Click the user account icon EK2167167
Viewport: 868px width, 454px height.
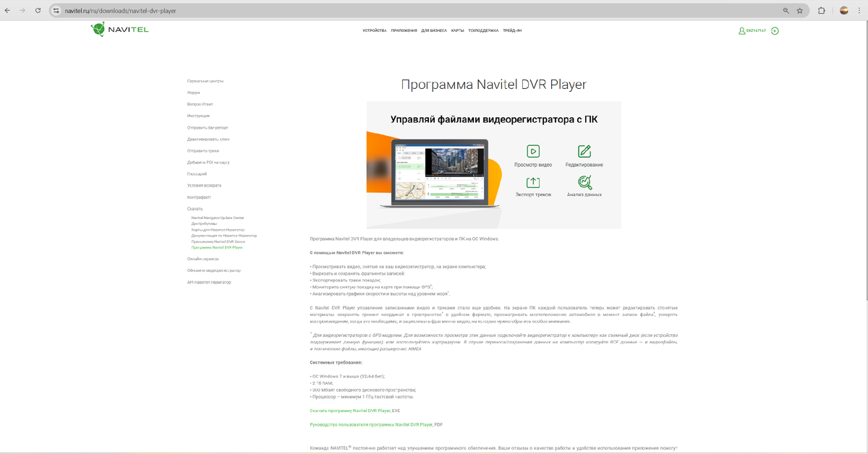click(x=741, y=31)
